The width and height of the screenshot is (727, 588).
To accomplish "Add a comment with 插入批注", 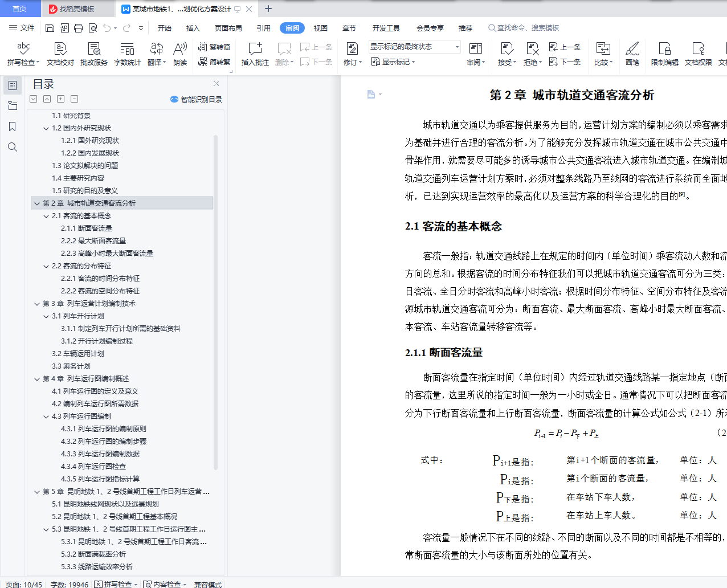I will [255, 54].
